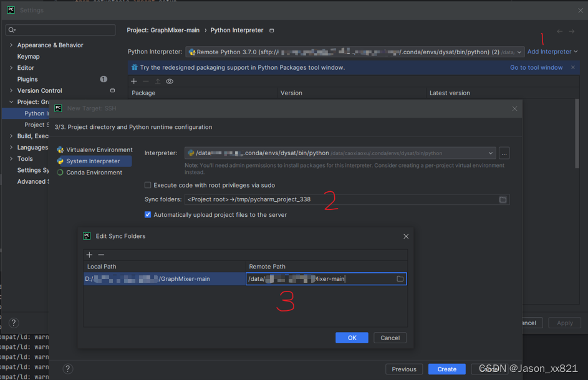Click the Latest version column header

click(x=503, y=93)
